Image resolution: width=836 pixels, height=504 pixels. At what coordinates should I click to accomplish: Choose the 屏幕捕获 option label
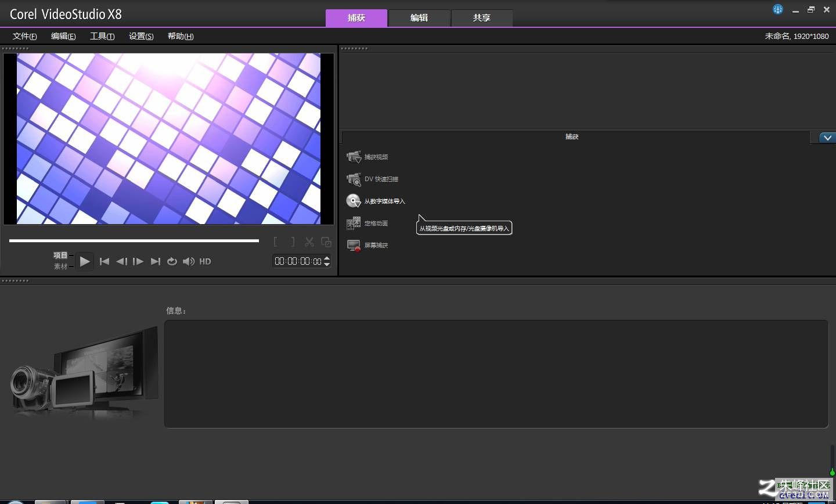pos(376,245)
